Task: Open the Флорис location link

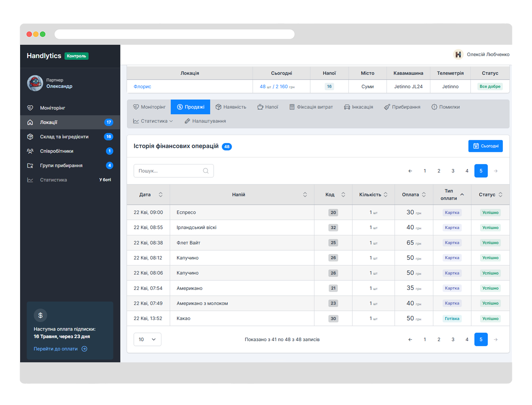Action: coord(142,87)
